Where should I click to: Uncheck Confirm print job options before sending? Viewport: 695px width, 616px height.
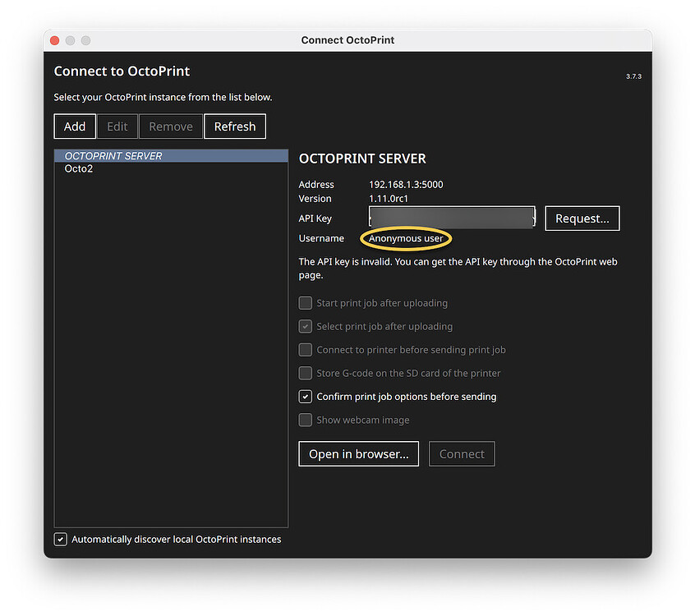305,396
